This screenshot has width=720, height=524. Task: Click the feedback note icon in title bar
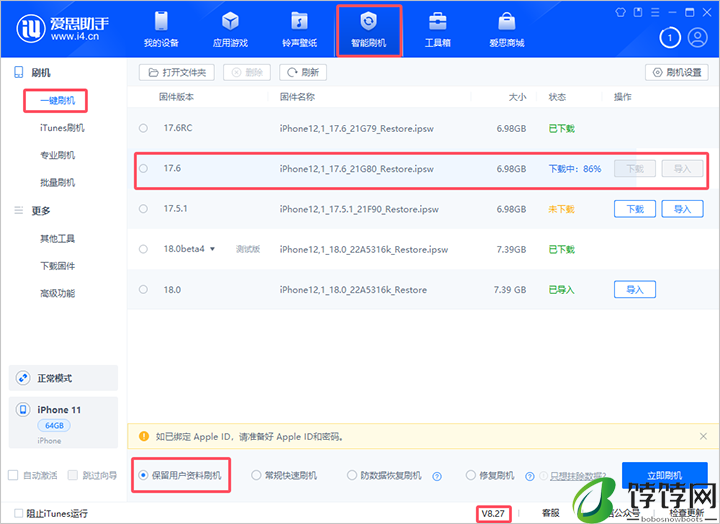[638, 12]
